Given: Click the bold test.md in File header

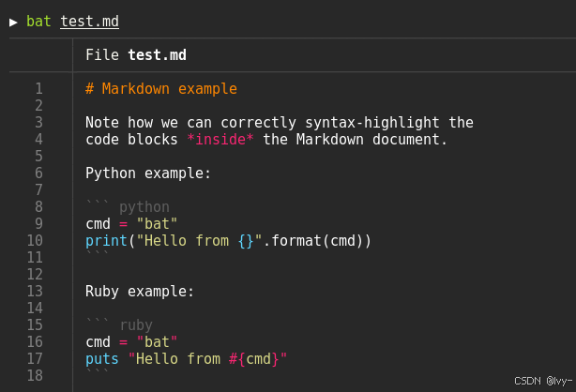Looking at the screenshot, I should tap(157, 55).
